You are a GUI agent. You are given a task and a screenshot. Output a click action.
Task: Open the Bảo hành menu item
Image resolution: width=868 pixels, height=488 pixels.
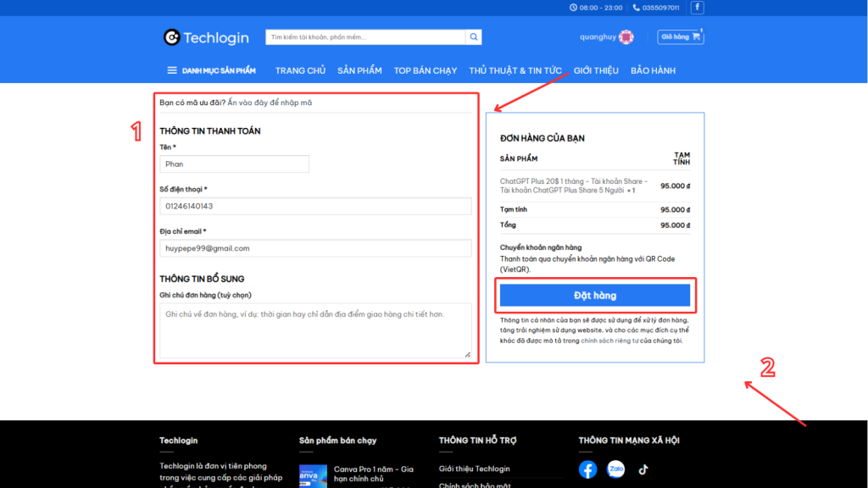click(653, 70)
